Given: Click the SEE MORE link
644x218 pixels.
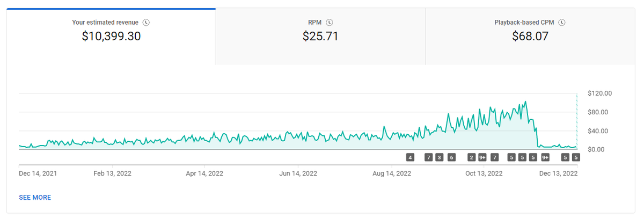Looking at the screenshot, I should (35, 198).
